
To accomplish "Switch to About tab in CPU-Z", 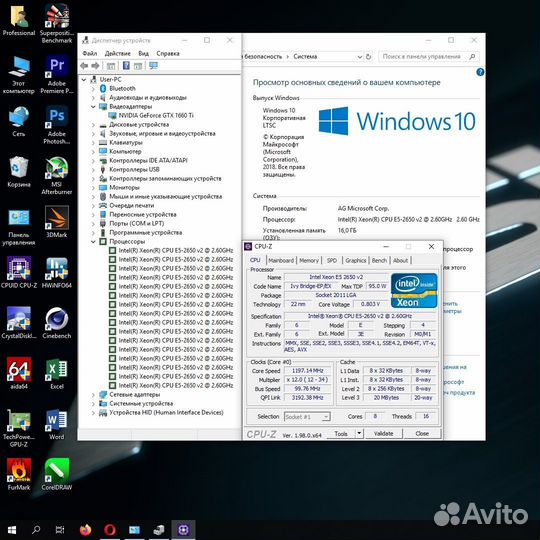I will pos(401,260).
